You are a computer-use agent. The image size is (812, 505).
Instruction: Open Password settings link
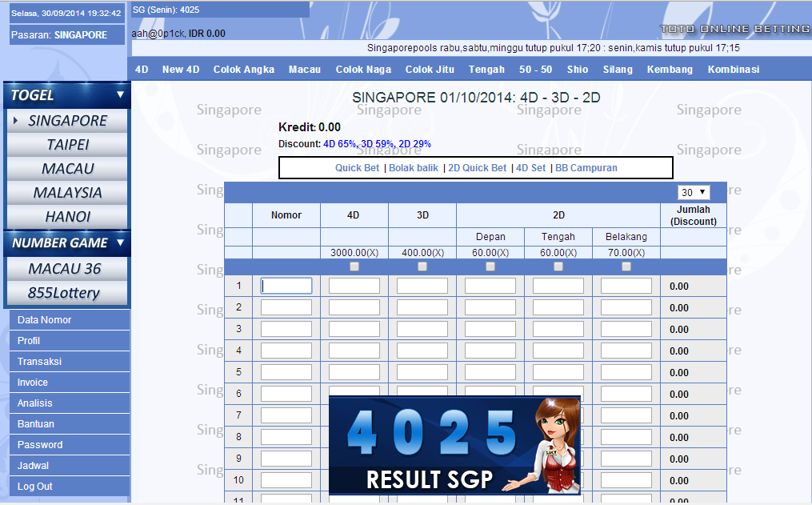point(70,444)
